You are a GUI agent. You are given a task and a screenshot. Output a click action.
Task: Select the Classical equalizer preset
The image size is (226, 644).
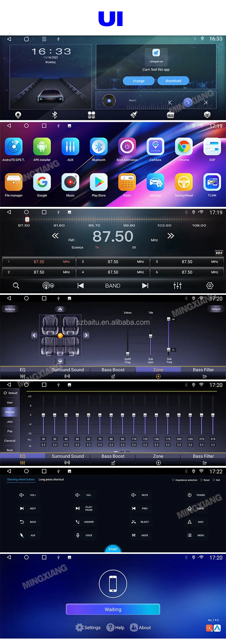[10, 441]
